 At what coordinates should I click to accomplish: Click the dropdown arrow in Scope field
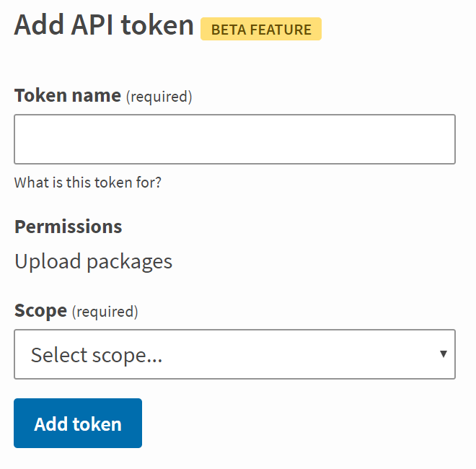pos(443,354)
